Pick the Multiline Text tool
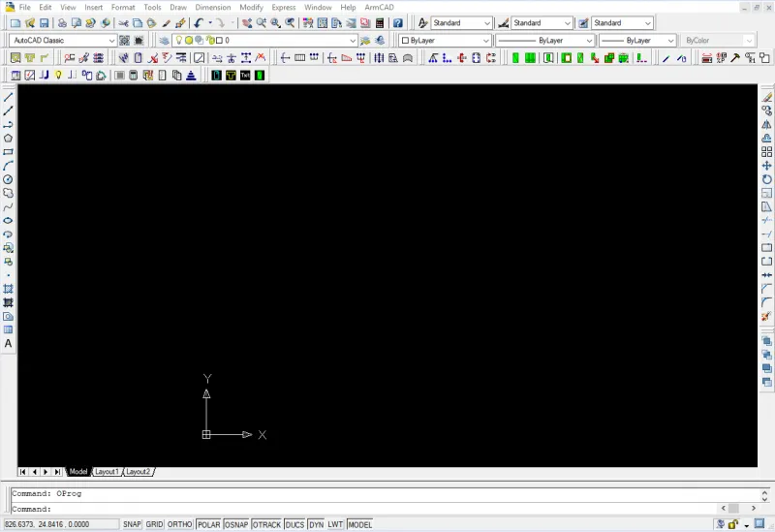 [x=8, y=344]
